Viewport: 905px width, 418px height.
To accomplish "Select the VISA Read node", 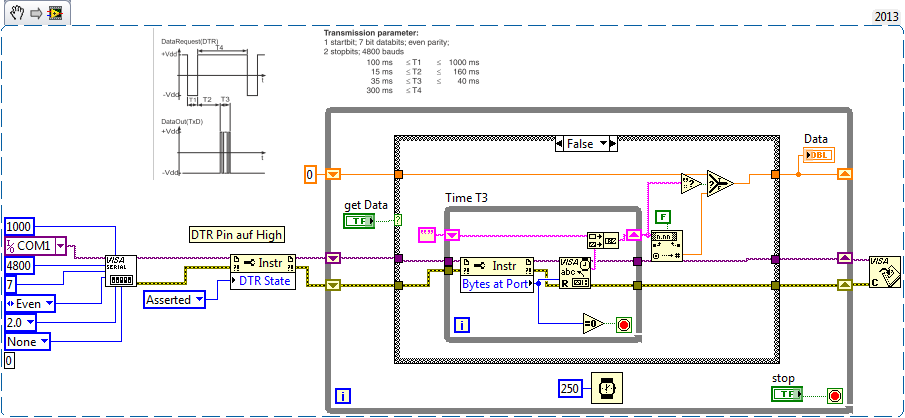I will click(x=575, y=273).
